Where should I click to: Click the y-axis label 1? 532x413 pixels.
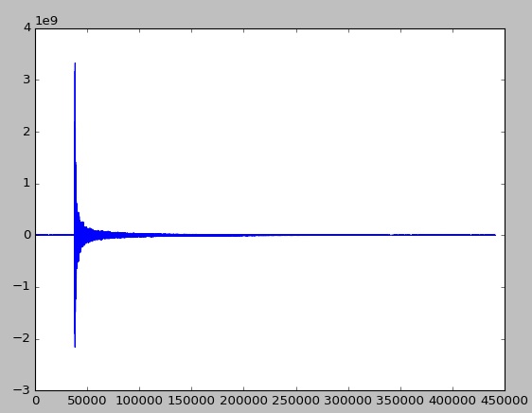click(x=27, y=184)
